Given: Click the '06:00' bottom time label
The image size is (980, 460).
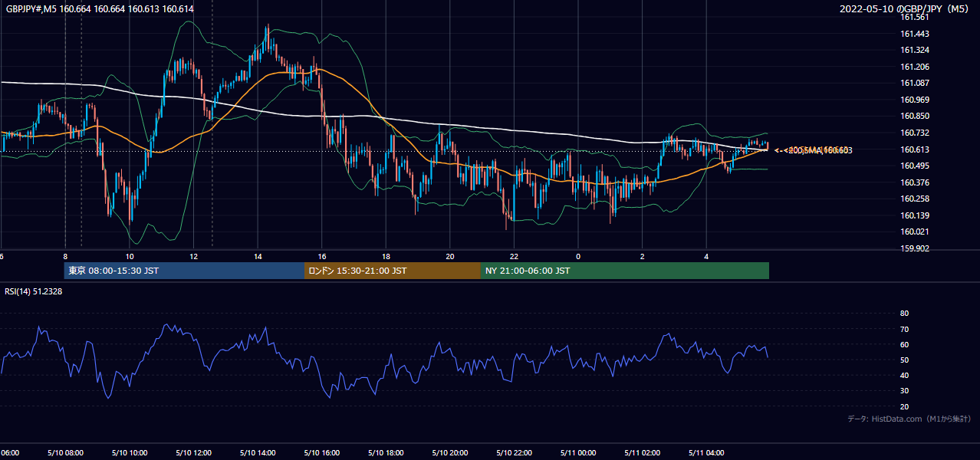Looking at the screenshot, I should pos(10,453).
